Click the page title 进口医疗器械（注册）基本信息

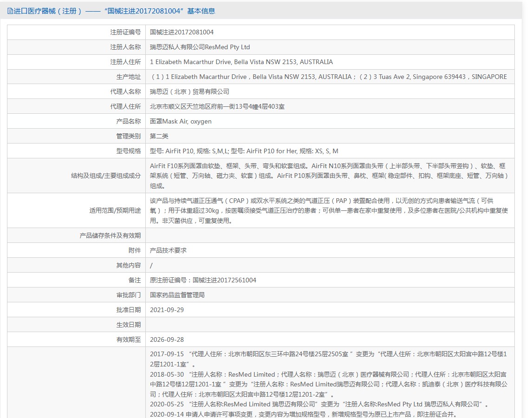[x=114, y=11]
